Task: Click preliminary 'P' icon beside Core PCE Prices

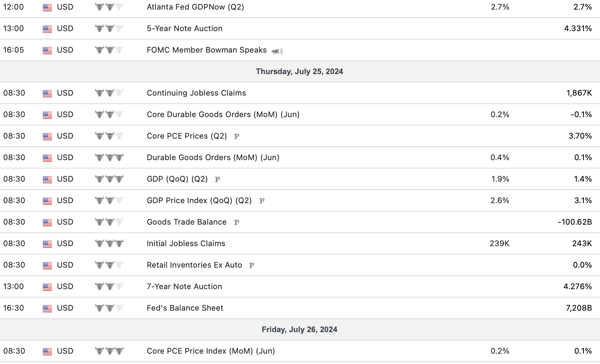Action: click(x=237, y=136)
